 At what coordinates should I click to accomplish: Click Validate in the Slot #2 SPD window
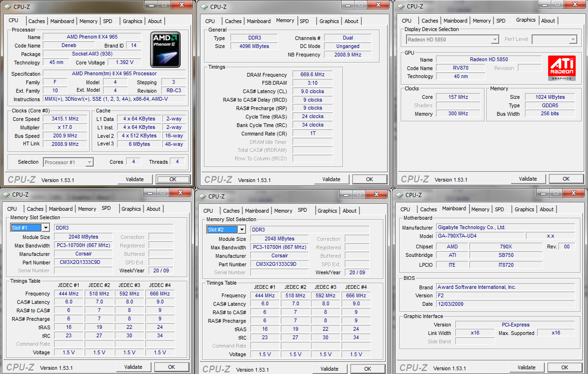point(330,369)
